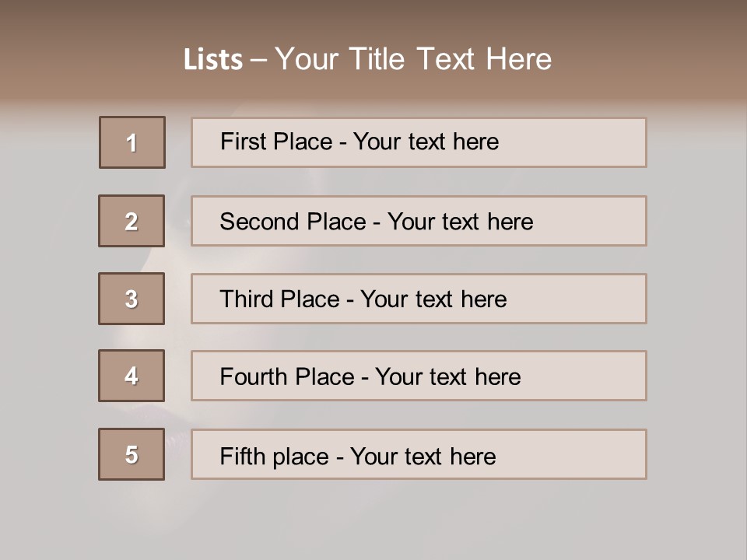The height and width of the screenshot is (560, 747).
Task: Click the number 1 box
Action: point(132,142)
